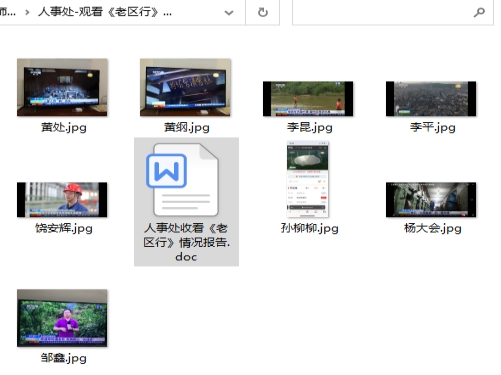This screenshot has width=501, height=375.
Task: Click the refresh icon in address bar
Action: [x=263, y=13]
